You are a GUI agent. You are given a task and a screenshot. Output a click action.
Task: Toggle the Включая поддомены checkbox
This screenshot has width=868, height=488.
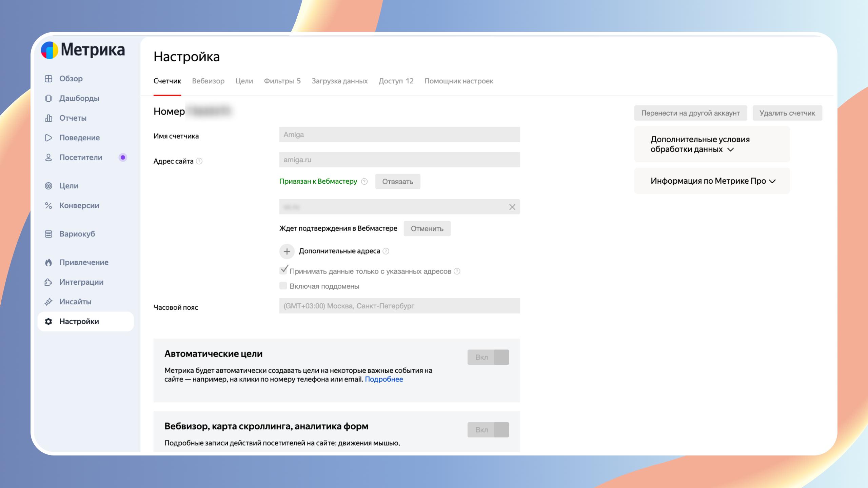[283, 286]
